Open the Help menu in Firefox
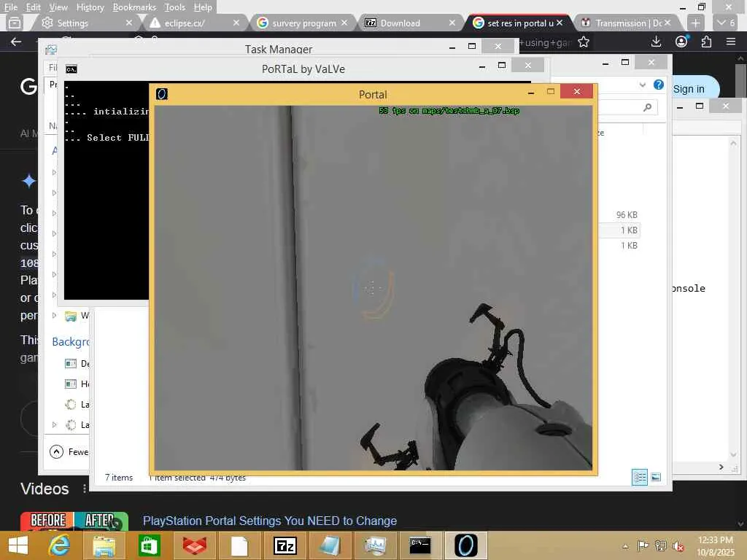The image size is (747, 560). point(203,7)
